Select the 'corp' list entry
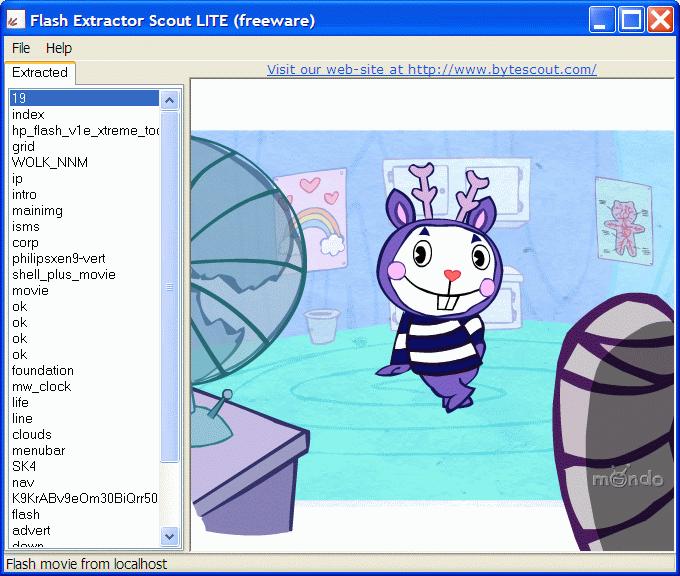The height and width of the screenshot is (576, 680). click(x=84, y=242)
